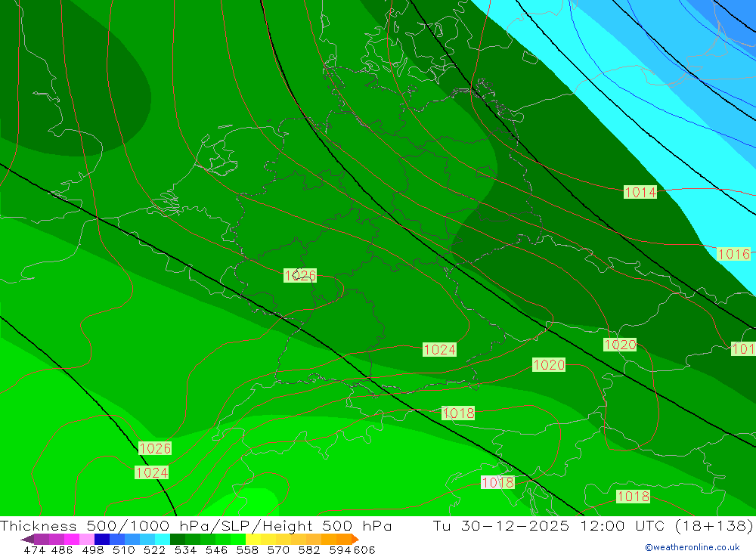Click the light pink legend color swatch
Viewport: 756px width, 554px height.
pos(87,539)
